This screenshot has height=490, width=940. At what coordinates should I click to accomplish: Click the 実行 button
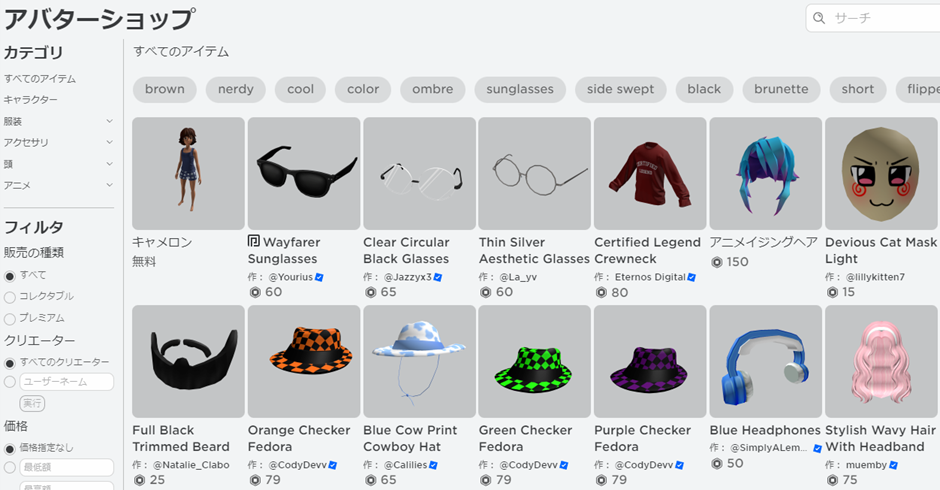[32, 404]
